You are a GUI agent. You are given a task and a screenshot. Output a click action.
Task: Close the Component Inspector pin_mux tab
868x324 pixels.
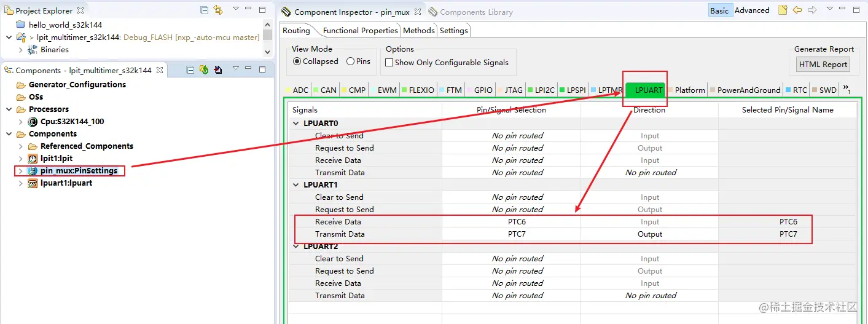click(418, 12)
